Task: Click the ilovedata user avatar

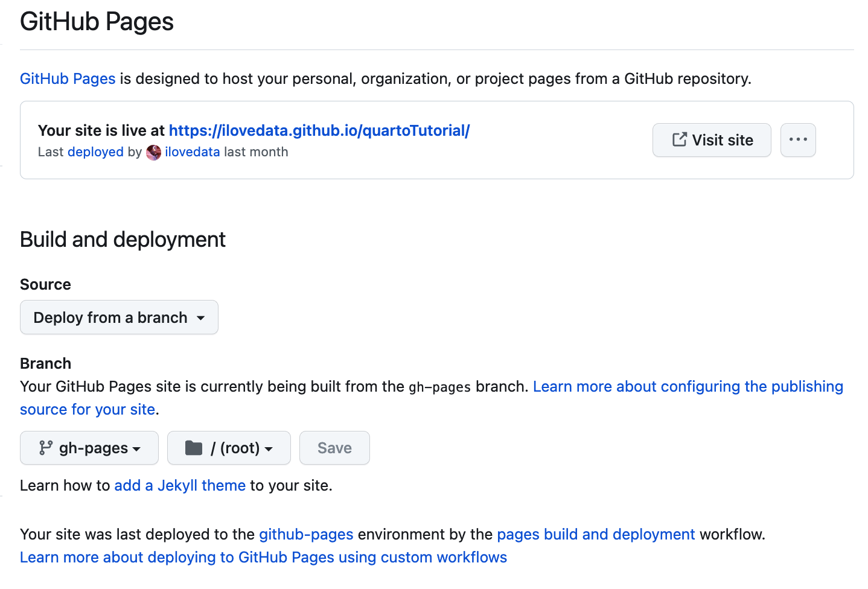Action: click(154, 153)
